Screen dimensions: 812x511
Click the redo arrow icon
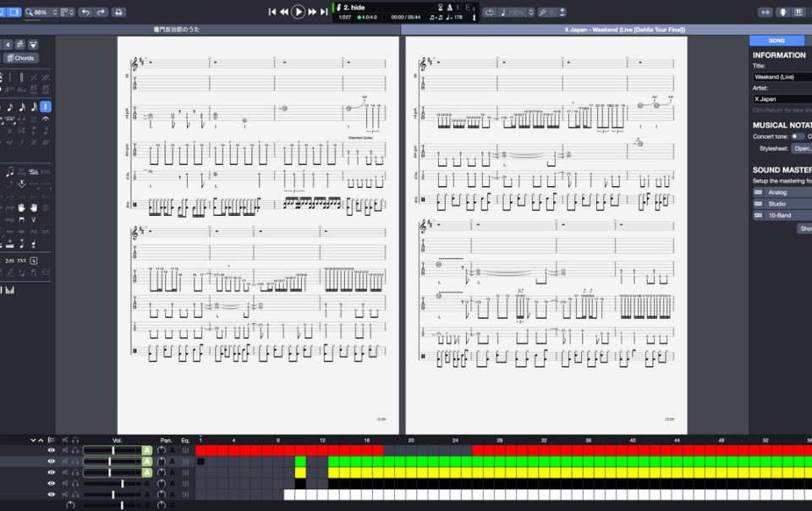[101, 12]
